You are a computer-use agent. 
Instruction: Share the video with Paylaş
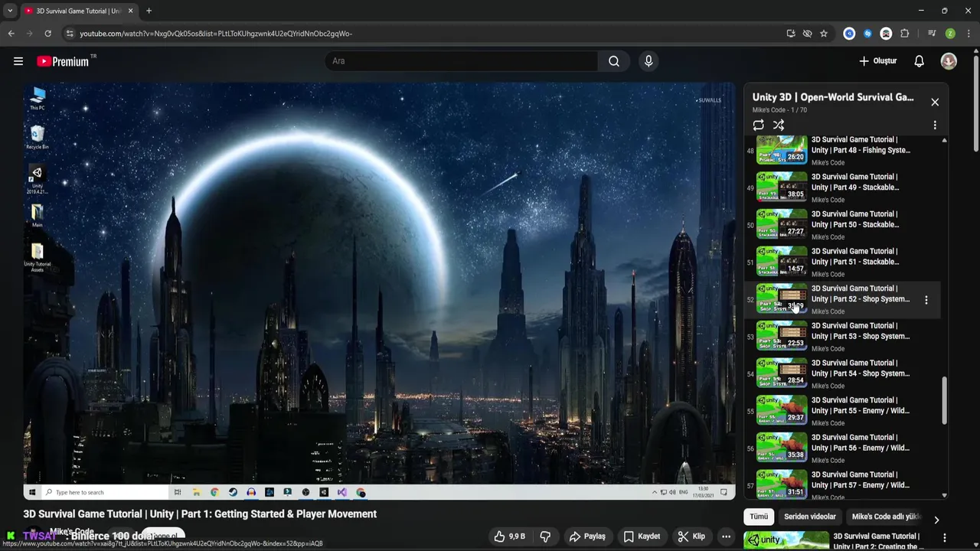pos(587,536)
